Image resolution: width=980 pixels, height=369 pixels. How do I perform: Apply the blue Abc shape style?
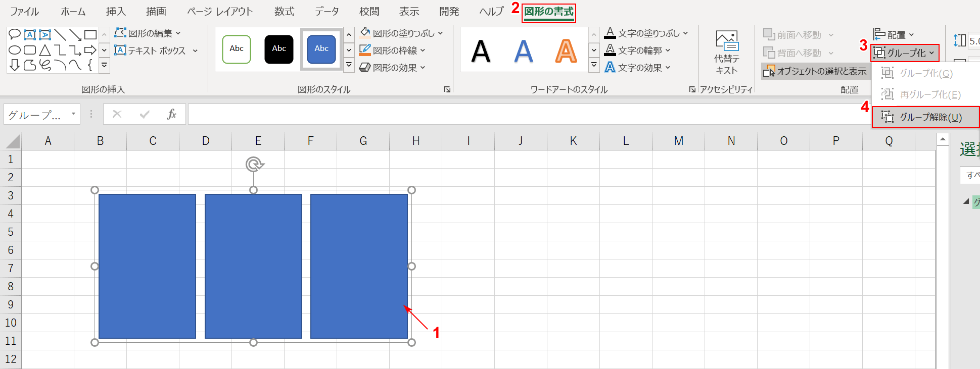[321, 49]
